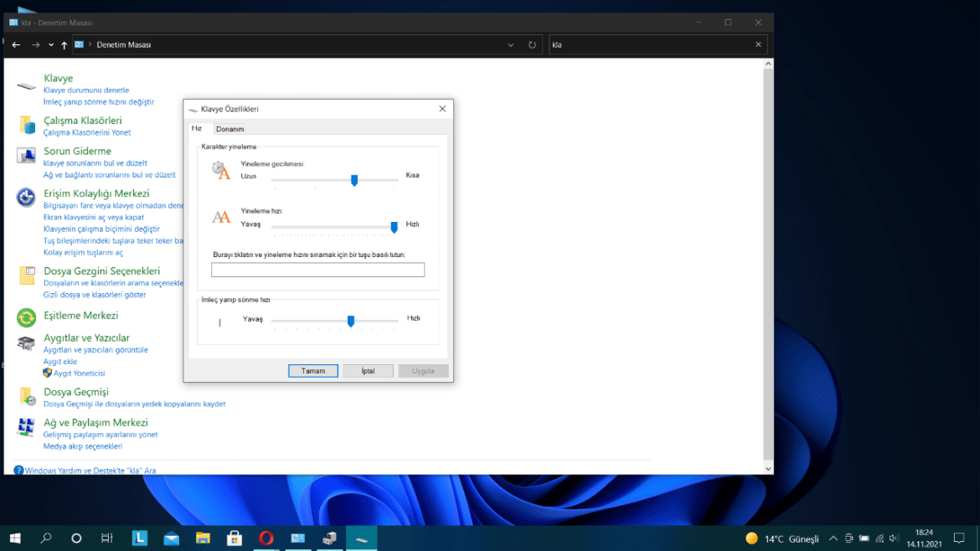This screenshot has height=551, width=980.
Task: Switch to the Donanım tab
Action: pos(230,129)
